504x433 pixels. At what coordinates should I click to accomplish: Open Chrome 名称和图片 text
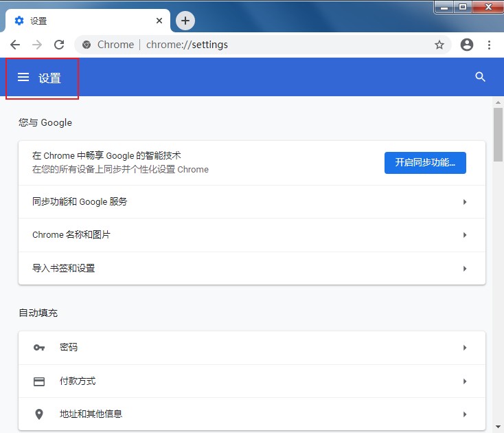[71, 234]
